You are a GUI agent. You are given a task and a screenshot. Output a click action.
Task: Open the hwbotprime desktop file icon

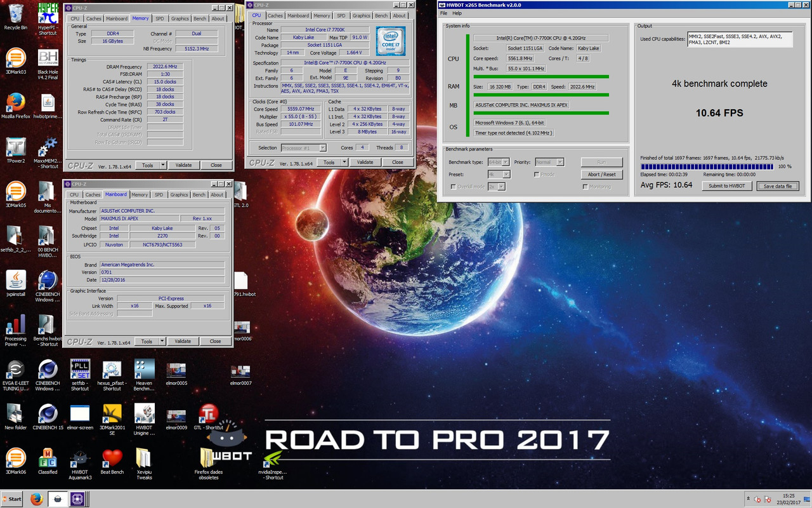point(48,106)
